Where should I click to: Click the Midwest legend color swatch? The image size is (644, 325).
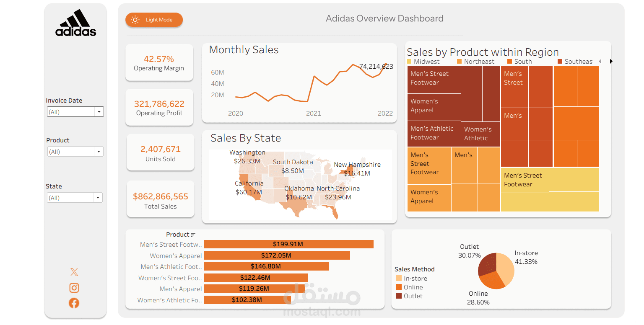click(x=409, y=62)
